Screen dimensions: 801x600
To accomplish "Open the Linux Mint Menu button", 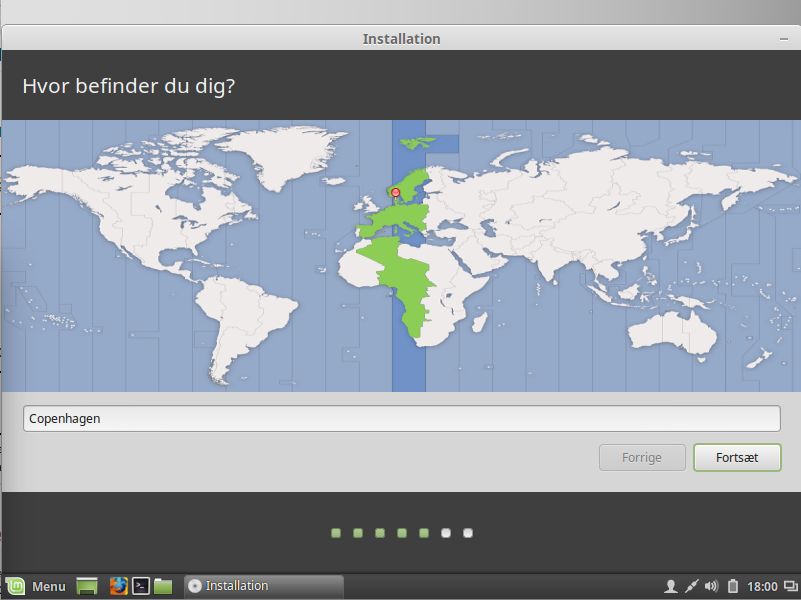I will click(x=36, y=586).
